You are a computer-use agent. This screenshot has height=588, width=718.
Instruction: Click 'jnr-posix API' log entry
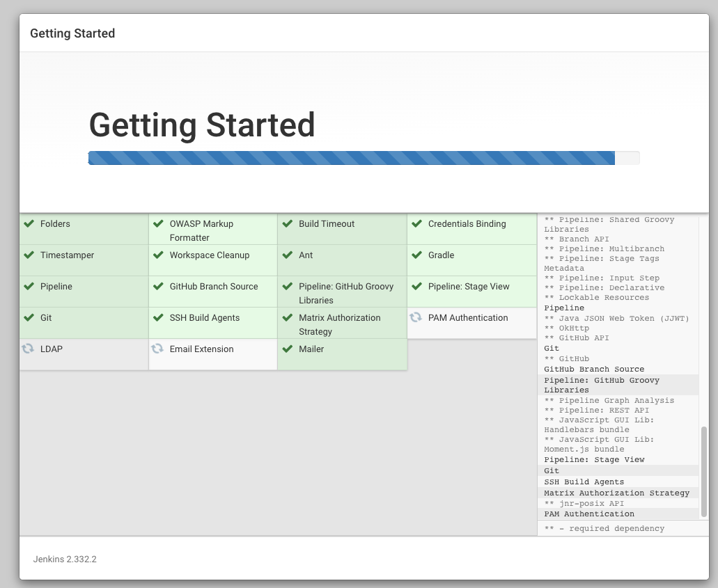click(x=584, y=503)
